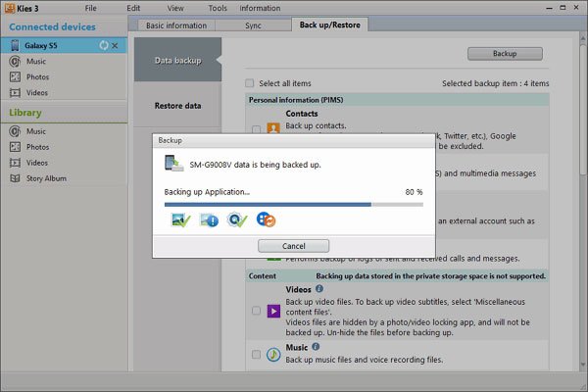Click the Music note icon in Content list
This screenshot has height=392, width=588.
click(273, 354)
